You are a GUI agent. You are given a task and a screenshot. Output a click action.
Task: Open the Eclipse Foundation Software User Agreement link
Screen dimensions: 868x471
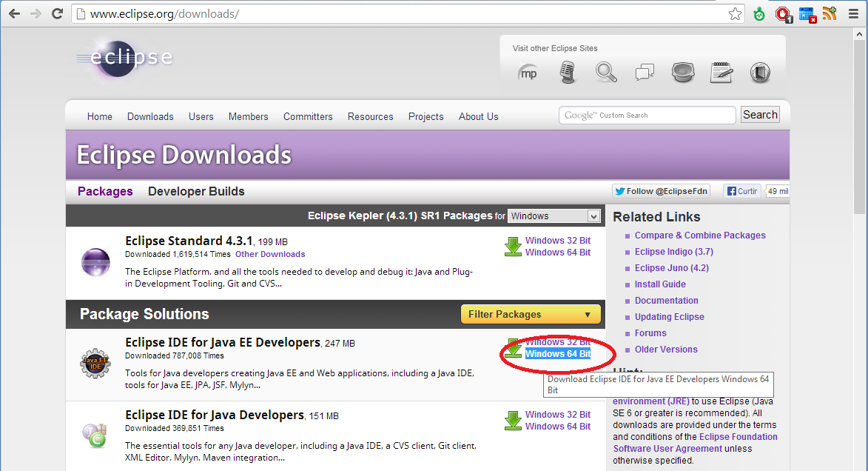point(696,443)
